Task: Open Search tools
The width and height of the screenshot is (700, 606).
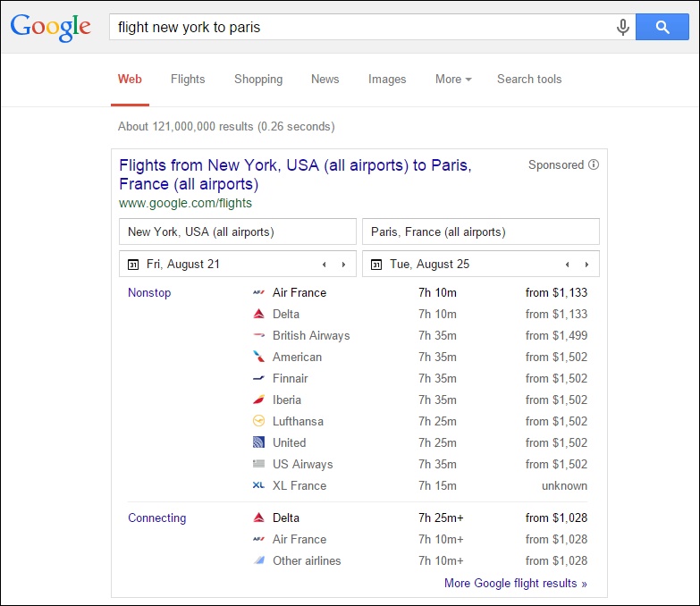Action: (x=529, y=79)
